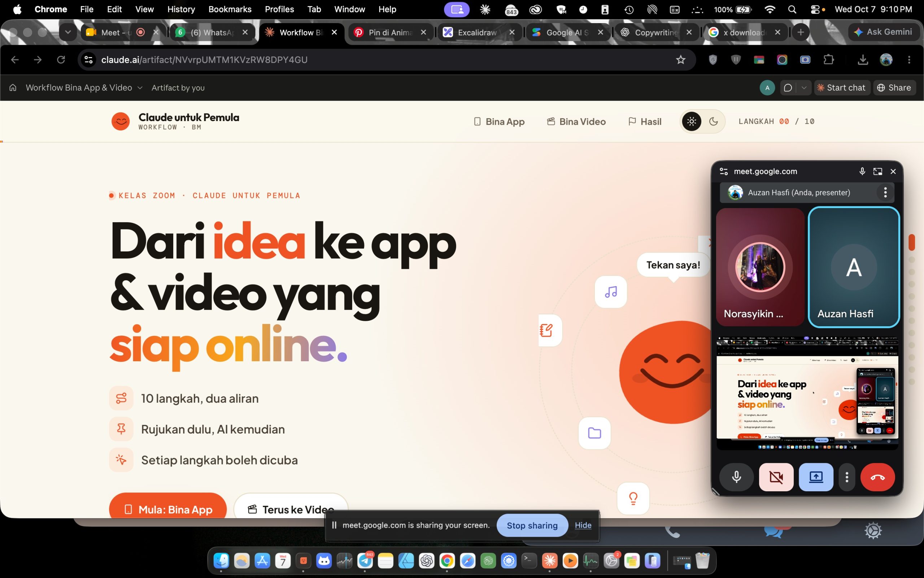Screen dimensions: 924x578
Task: Click the bookmark star in address bar
Action: 680,60
